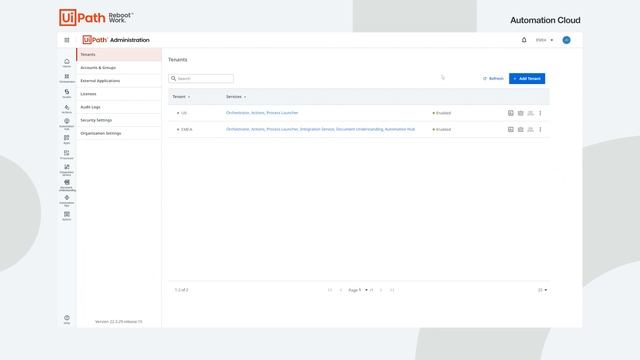640x360 pixels.
Task: Open Security Settings
Action: (x=119, y=120)
